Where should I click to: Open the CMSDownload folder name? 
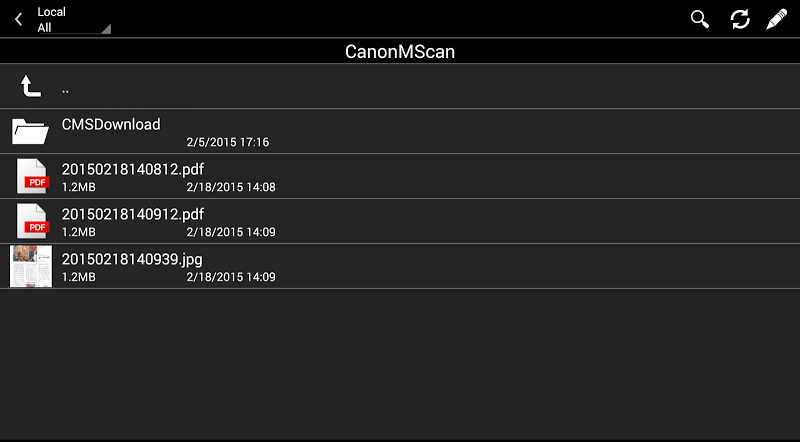click(111, 124)
